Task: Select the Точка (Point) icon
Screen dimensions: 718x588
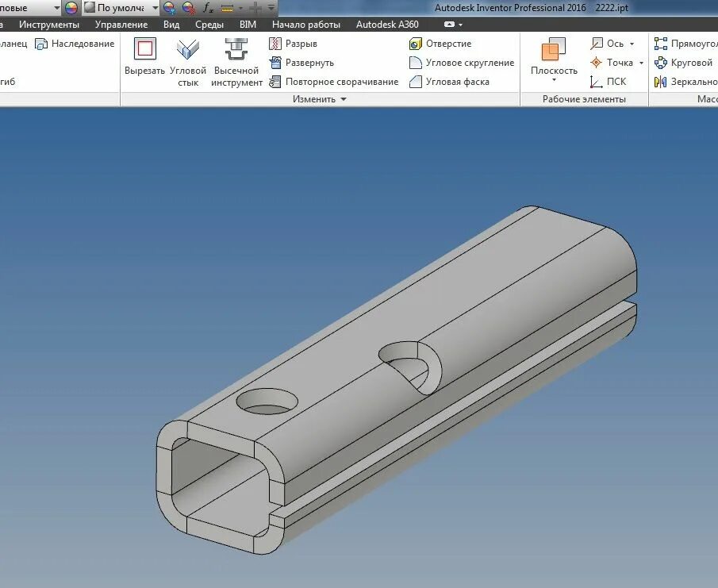Action: point(596,63)
